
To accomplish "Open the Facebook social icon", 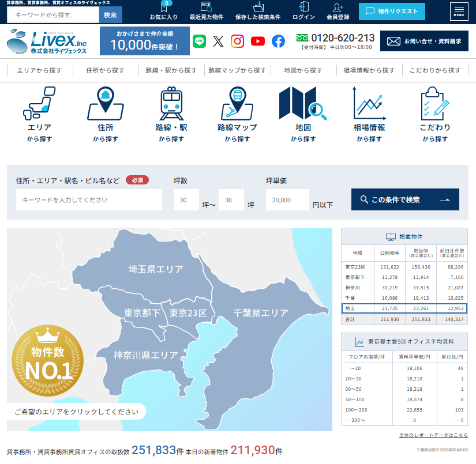I will coord(278,42).
